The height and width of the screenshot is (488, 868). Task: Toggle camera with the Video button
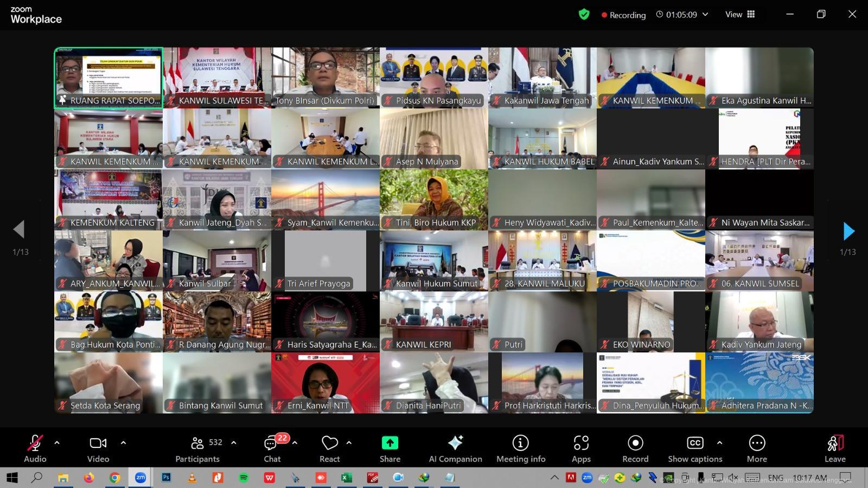(x=98, y=449)
